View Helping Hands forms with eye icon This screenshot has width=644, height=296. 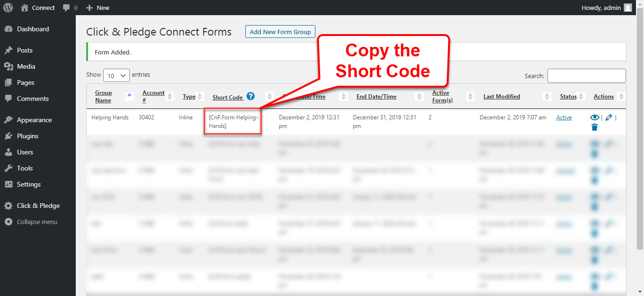pos(595,117)
